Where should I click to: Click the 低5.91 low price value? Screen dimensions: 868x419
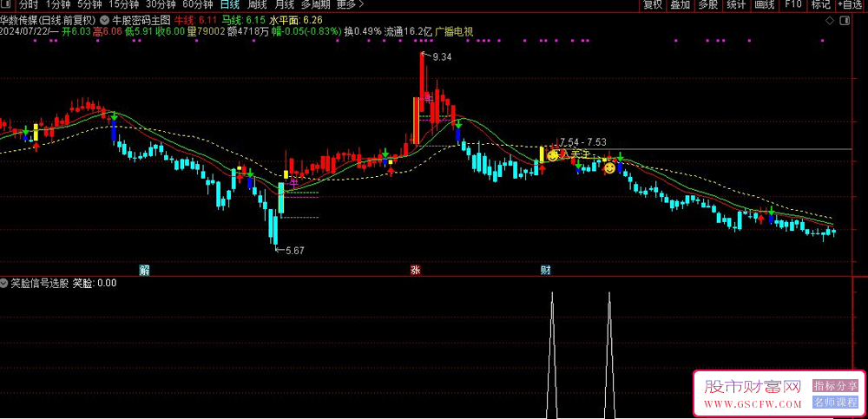pos(139,31)
